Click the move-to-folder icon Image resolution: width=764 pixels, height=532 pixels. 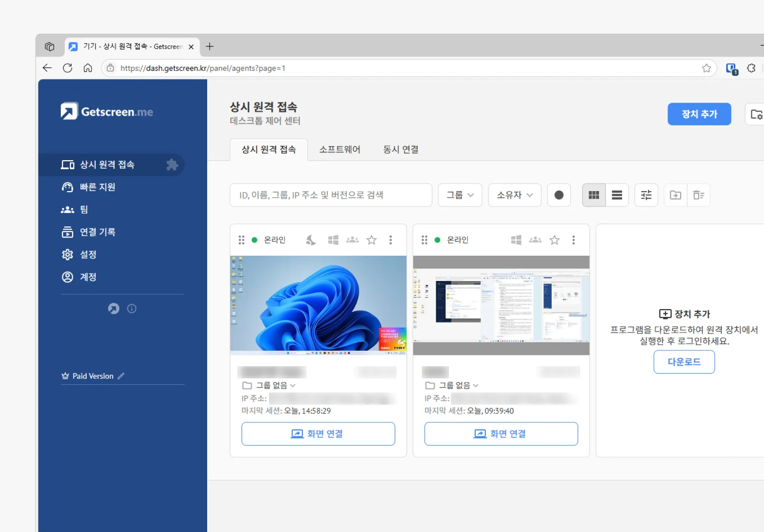point(675,195)
